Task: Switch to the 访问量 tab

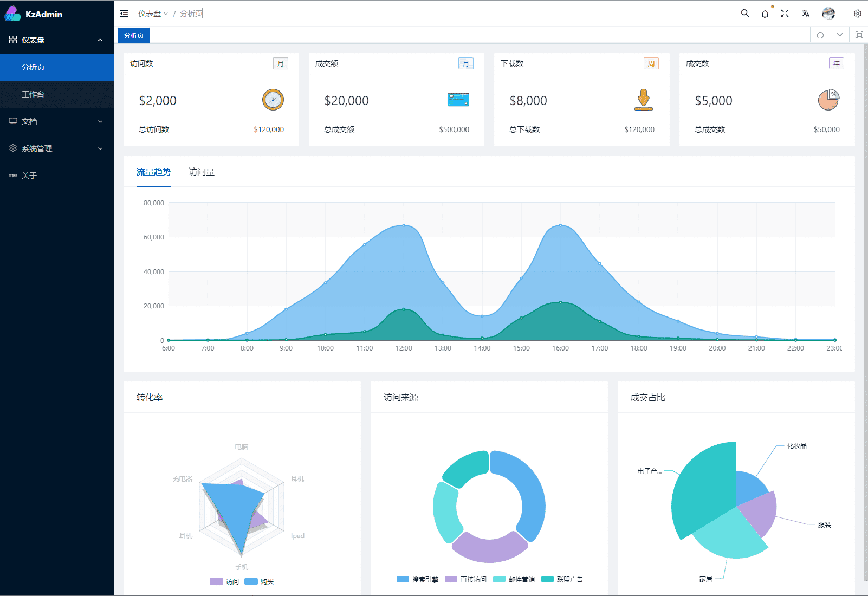Action: click(200, 172)
